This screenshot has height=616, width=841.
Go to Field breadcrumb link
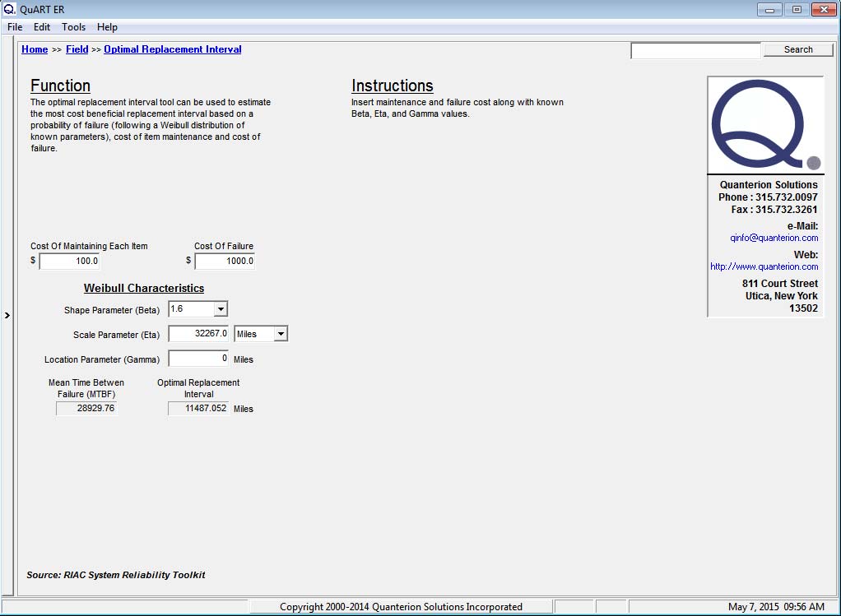77,49
